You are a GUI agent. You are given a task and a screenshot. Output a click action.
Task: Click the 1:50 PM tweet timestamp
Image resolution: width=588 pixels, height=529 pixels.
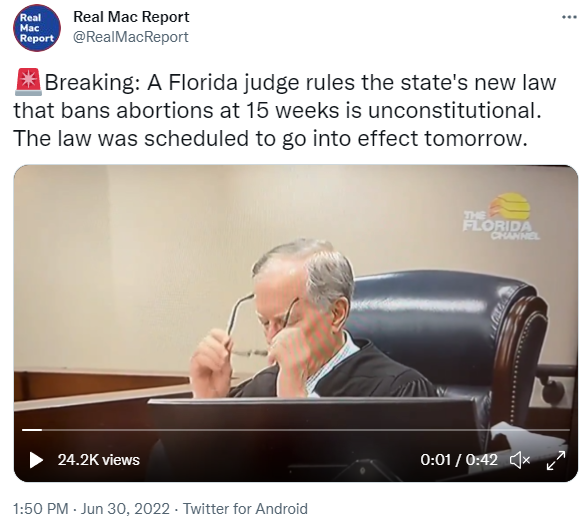tap(41, 509)
